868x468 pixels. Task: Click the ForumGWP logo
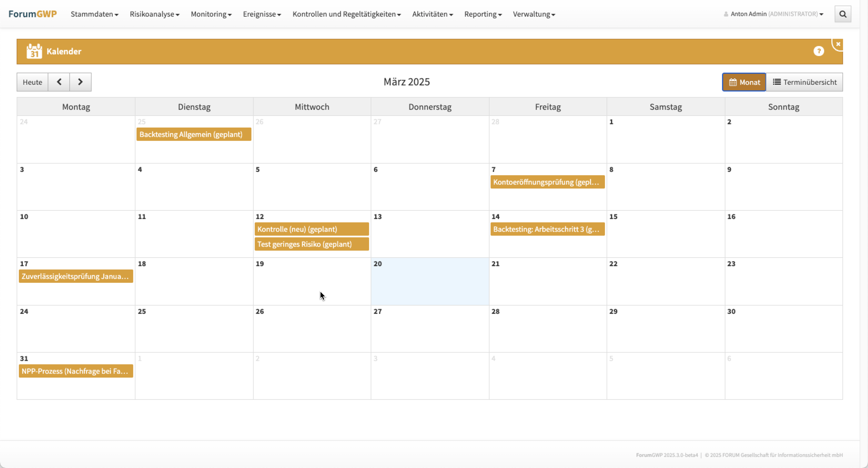32,14
